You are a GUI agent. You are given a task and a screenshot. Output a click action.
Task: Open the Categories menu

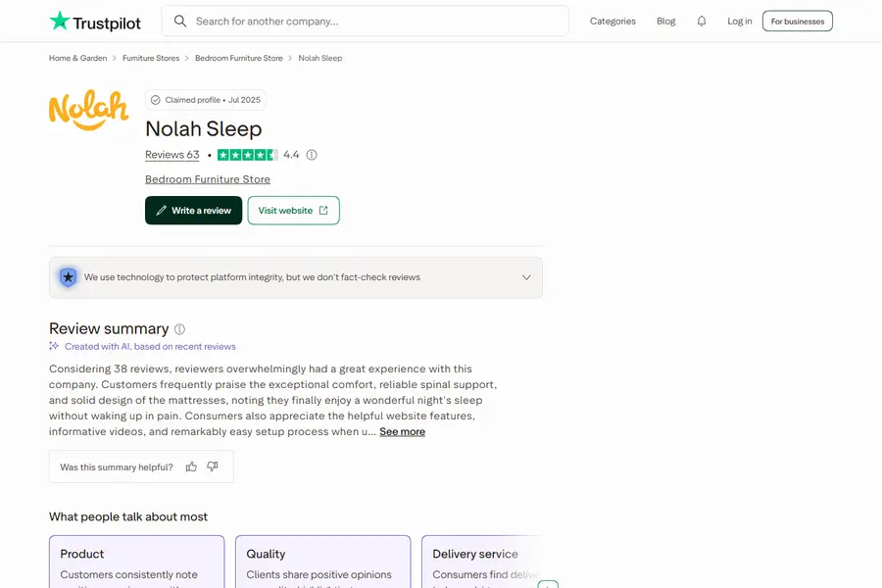click(x=612, y=21)
